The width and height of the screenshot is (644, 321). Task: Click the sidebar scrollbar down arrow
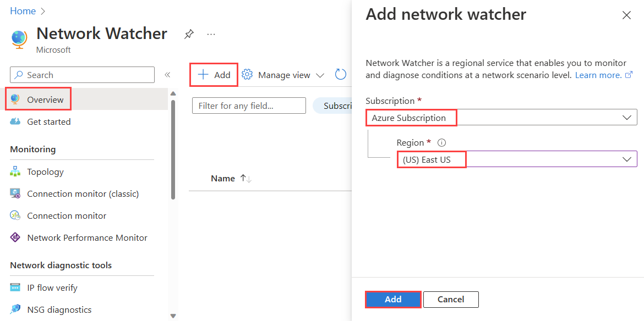click(173, 316)
